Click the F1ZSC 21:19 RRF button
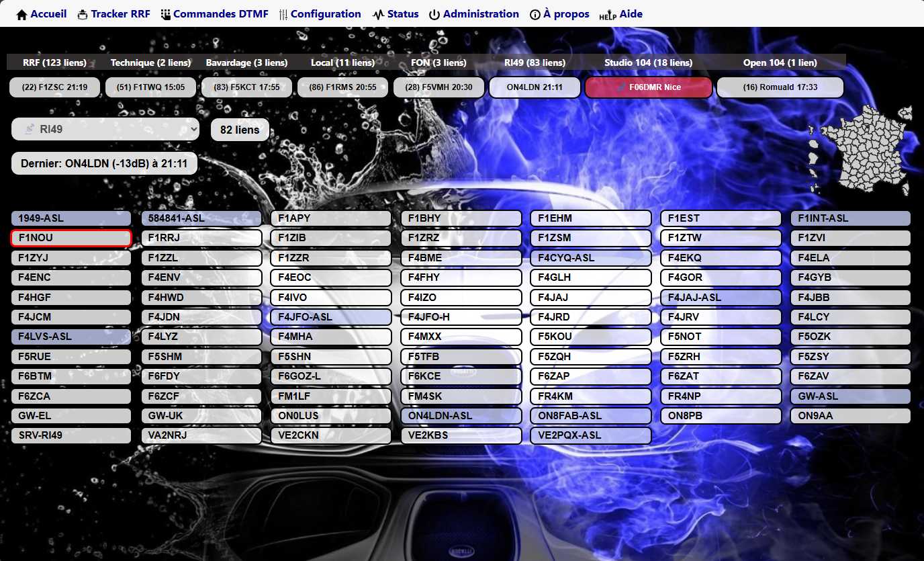The image size is (924, 561). [54, 87]
